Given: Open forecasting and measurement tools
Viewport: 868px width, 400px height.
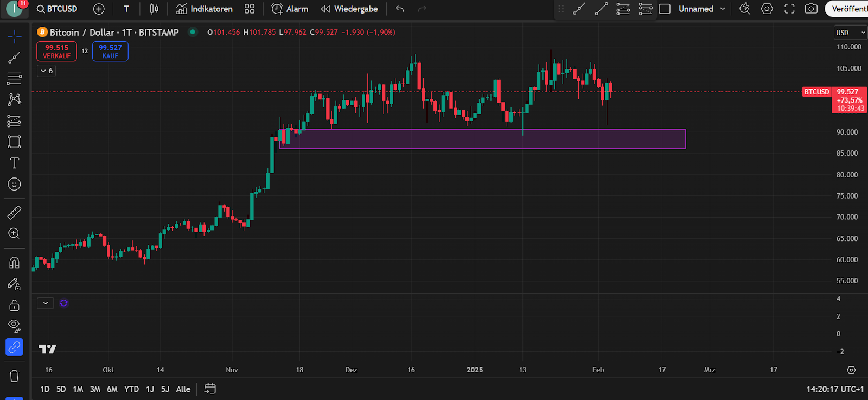Looking at the screenshot, I should coord(14,120).
